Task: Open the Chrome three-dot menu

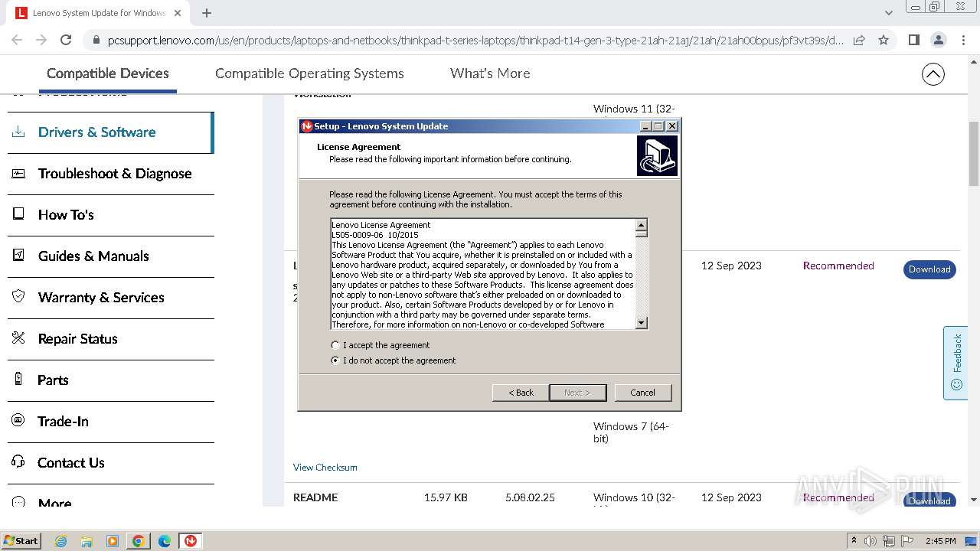Action: pos(963,41)
